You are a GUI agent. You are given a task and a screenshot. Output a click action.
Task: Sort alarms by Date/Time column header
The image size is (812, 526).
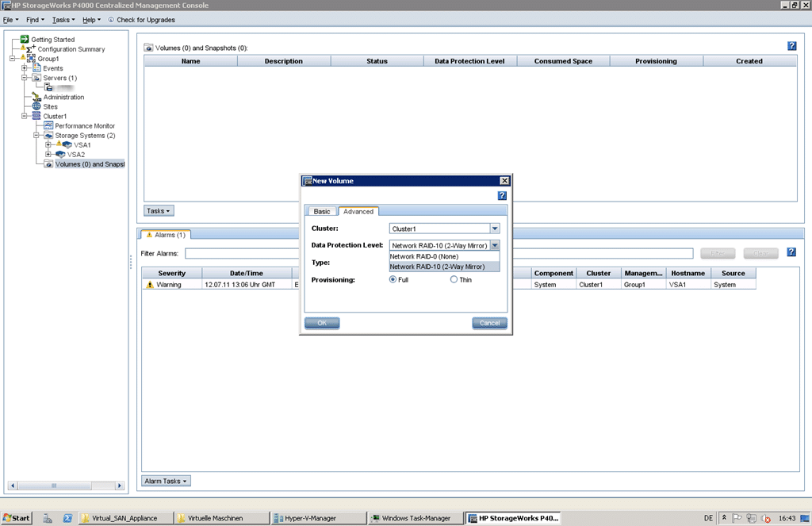(x=247, y=273)
